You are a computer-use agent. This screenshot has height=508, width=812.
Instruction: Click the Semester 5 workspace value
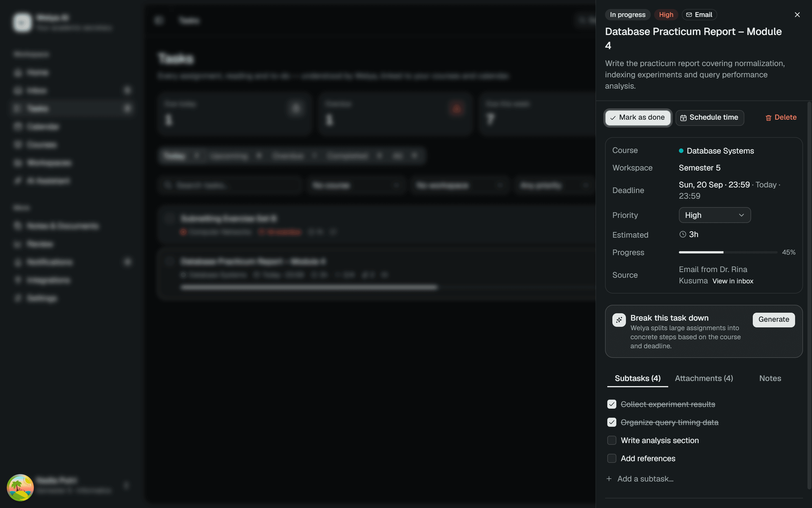point(700,168)
